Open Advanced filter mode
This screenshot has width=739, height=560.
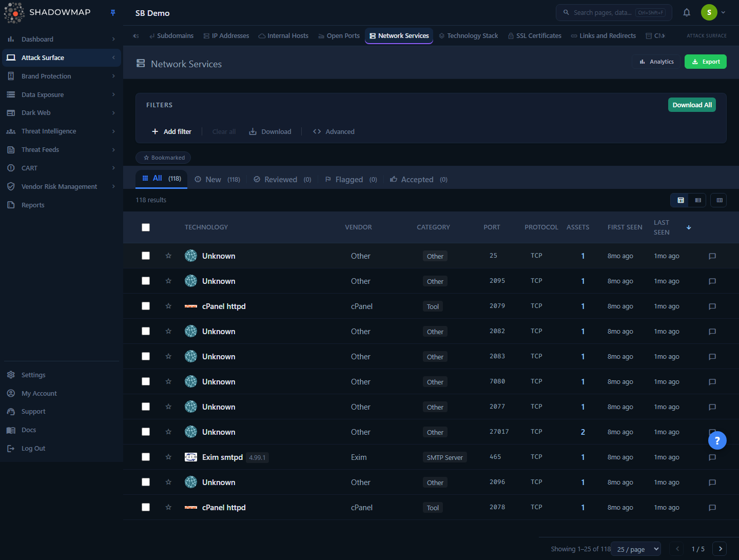(334, 131)
